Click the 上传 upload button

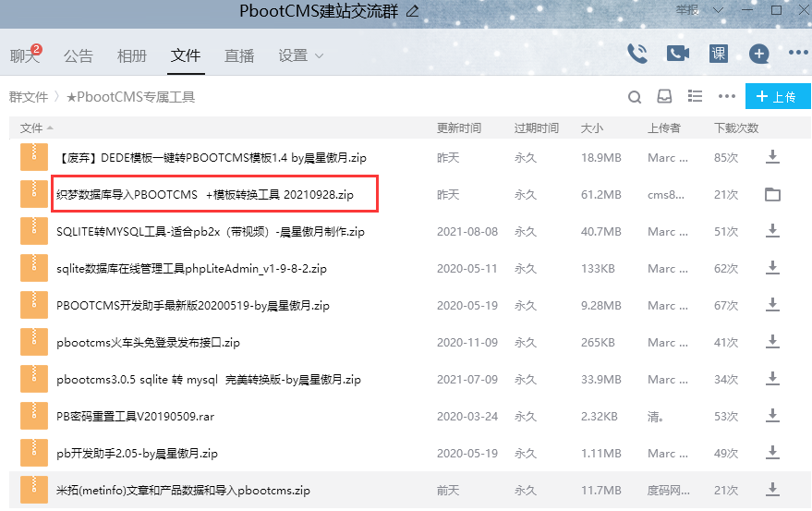tap(778, 96)
